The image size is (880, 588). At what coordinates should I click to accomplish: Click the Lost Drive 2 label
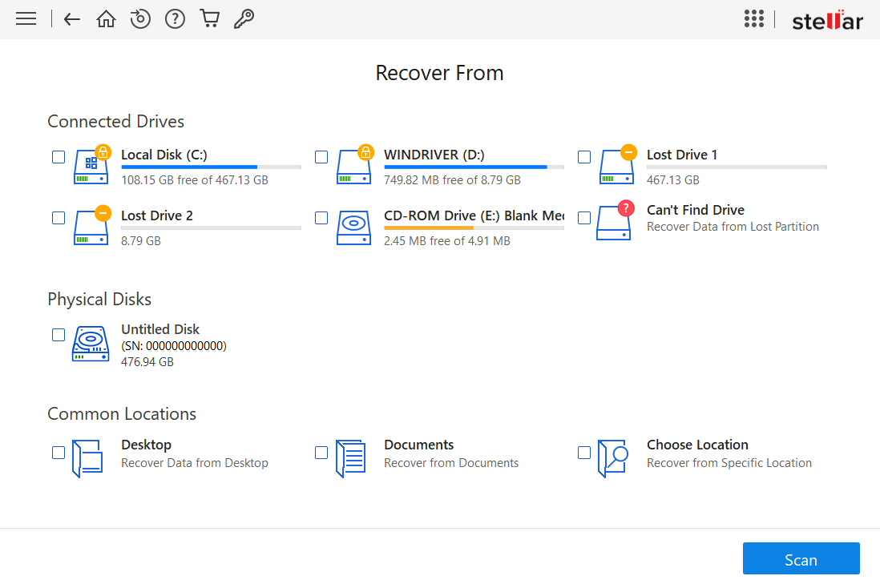[x=156, y=215]
